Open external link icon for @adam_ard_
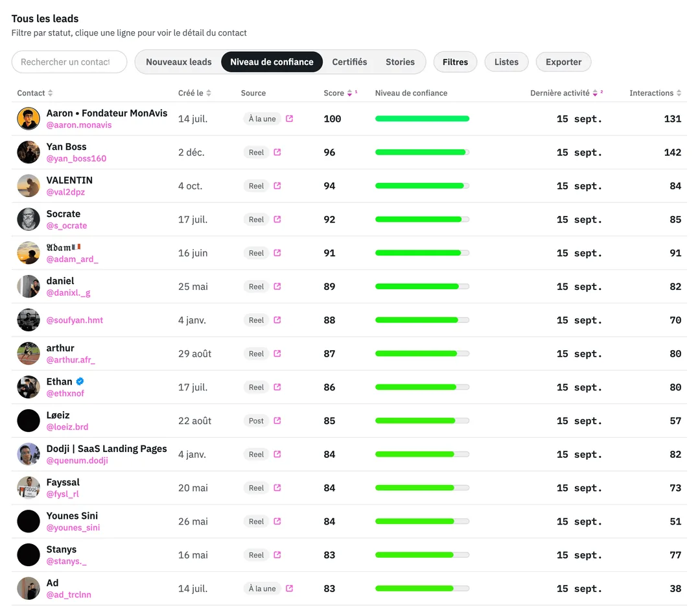700x607 pixels. 277,253
